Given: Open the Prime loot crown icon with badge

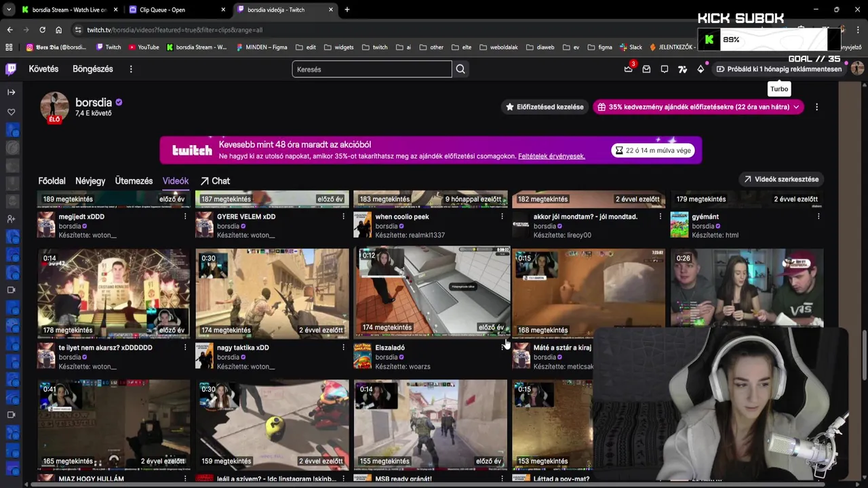Looking at the screenshot, I should (x=629, y=69).
